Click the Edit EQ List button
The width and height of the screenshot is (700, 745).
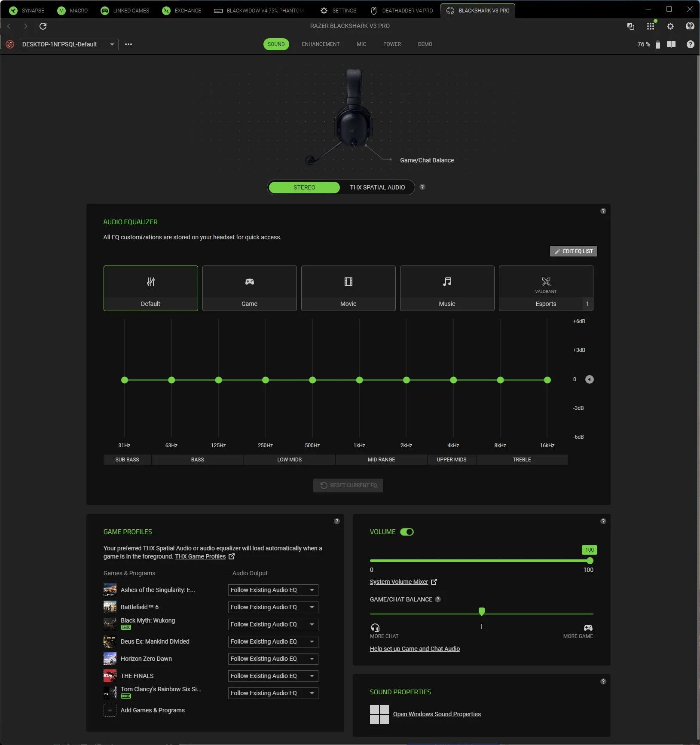point(573,251)
